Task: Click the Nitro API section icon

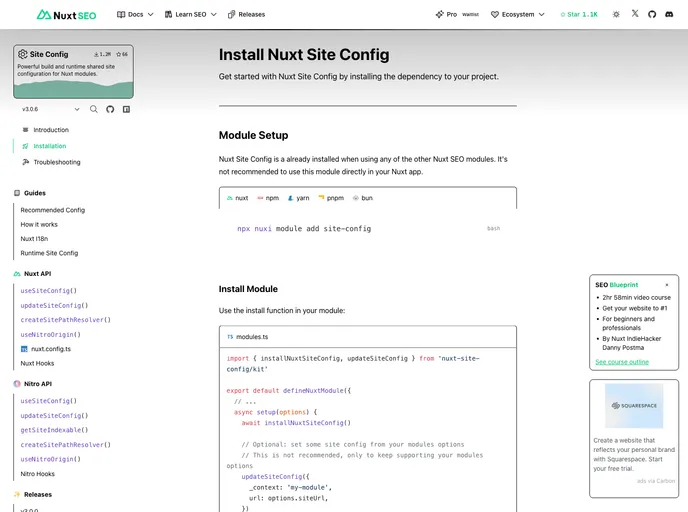Action: click(17, 384)
